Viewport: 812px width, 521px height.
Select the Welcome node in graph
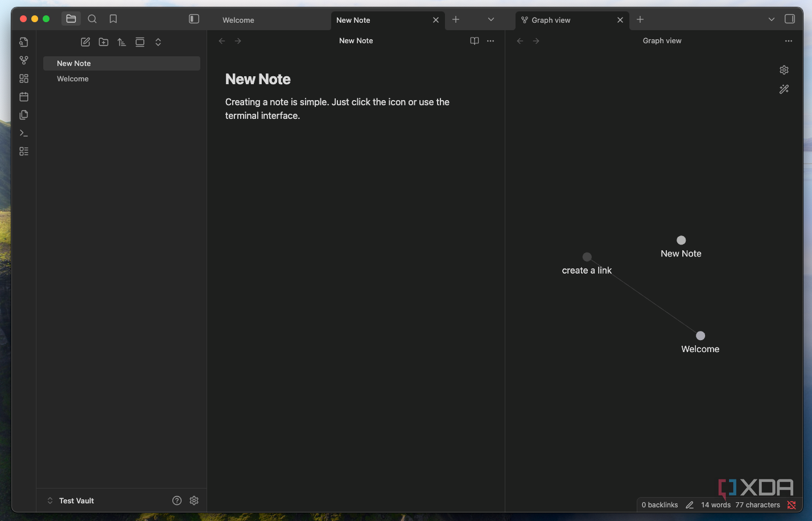[700, 336]
